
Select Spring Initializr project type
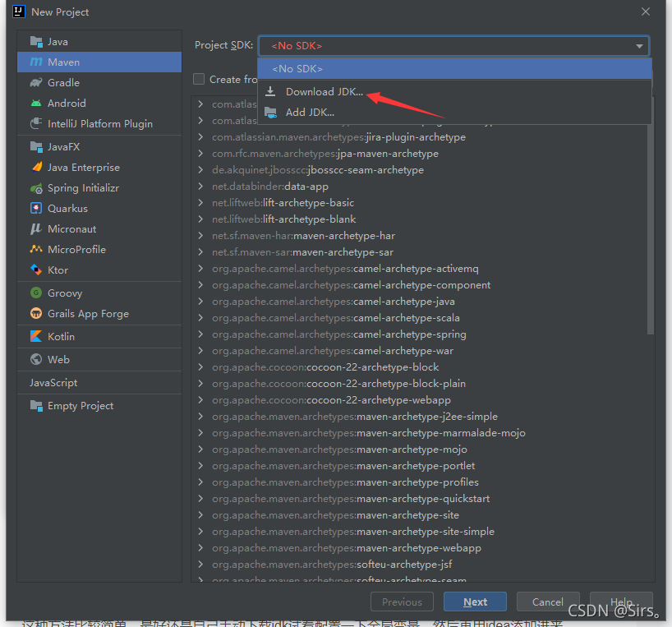coord(99,188)
